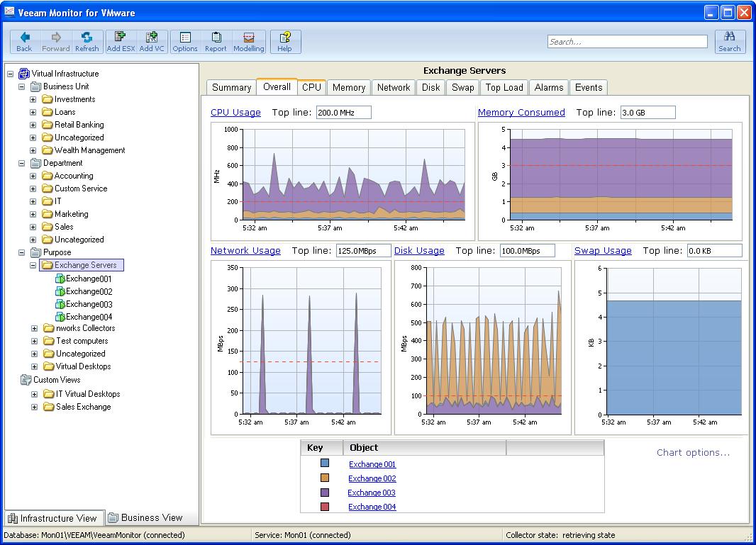The height and width of the screenshot is (545, 756).
Task: Expand the Test computers node
Action: click(x=34, y=341)
